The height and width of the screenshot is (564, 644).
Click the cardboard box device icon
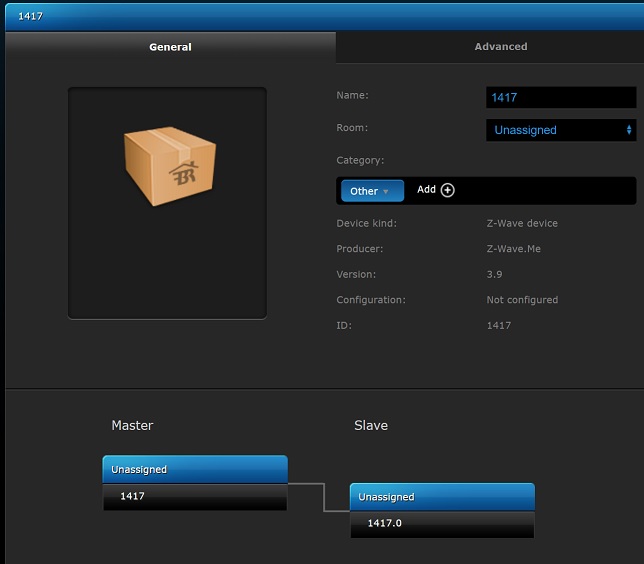[x=168, y=165]
